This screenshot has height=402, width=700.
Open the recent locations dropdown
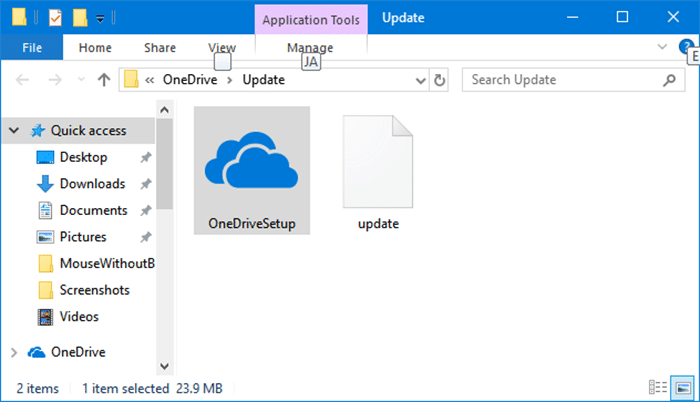[81, 80]
